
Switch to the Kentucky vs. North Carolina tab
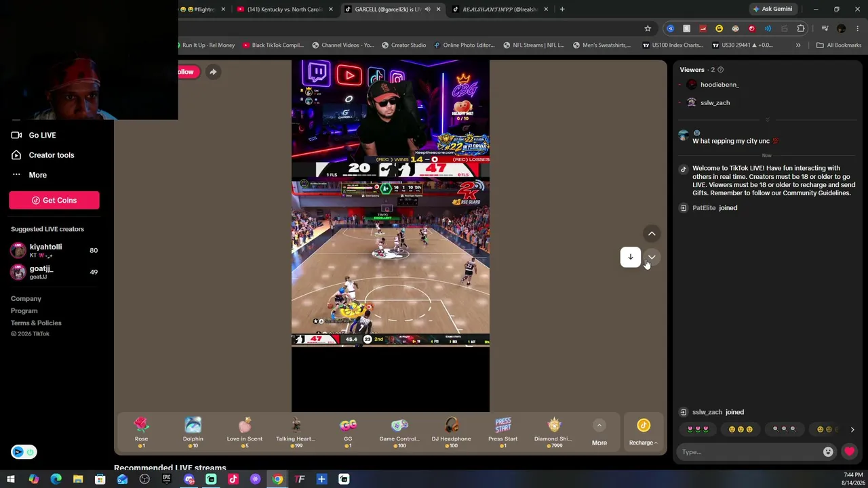point(285,9)
